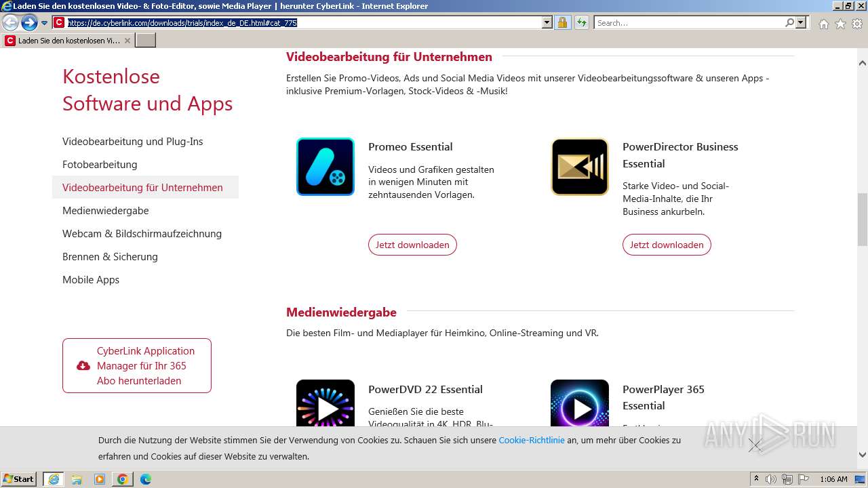This screenshot has height=488, width=868.
Task: Click the PowerDVD 22 Essential title
Action: coord(425,389)
